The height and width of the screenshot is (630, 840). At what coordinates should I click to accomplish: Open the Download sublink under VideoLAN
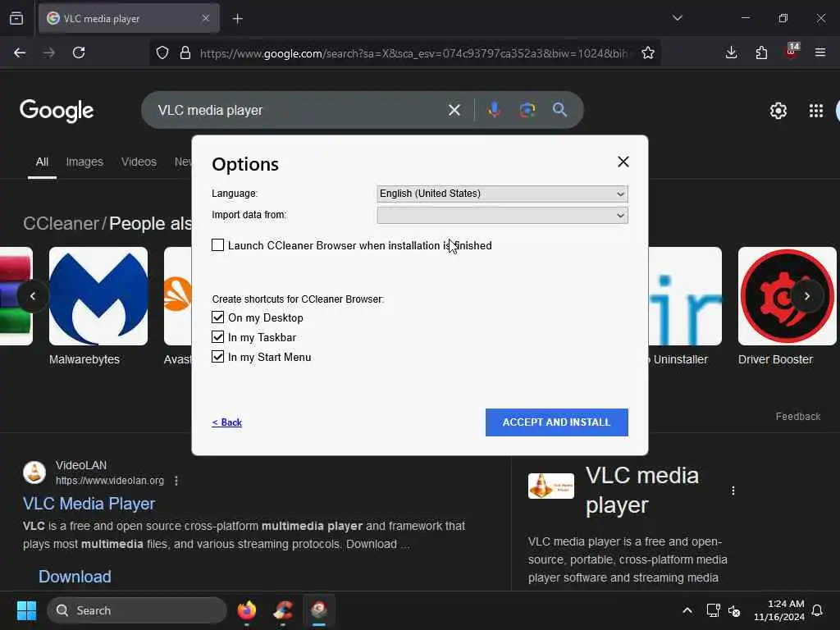75,577
